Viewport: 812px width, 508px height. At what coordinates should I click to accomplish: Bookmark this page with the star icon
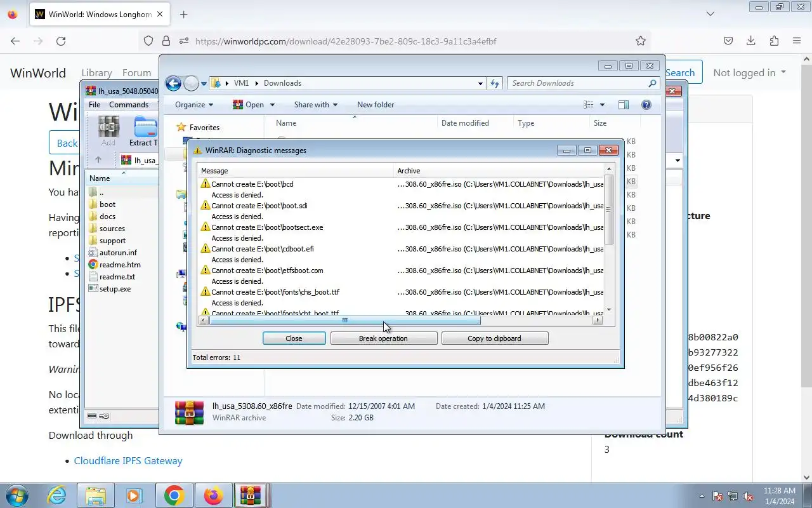[x=641, y=41]
